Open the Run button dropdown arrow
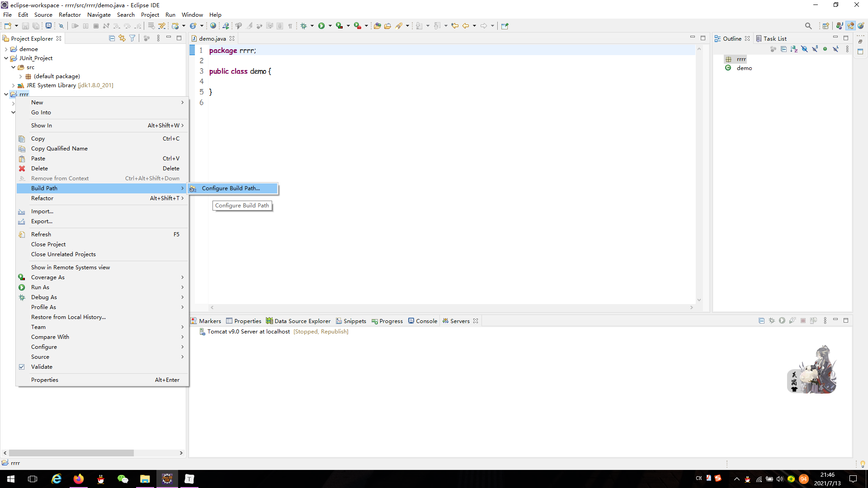 point(330,26)
